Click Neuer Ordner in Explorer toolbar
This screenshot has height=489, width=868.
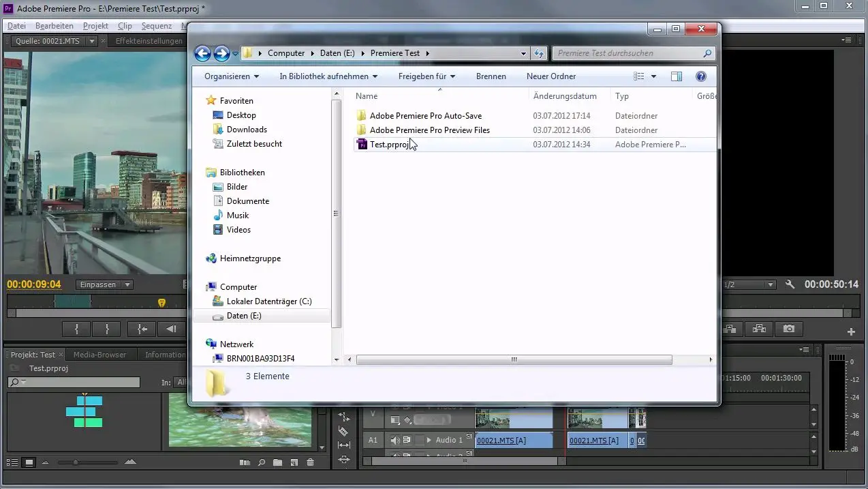[551, 76]
